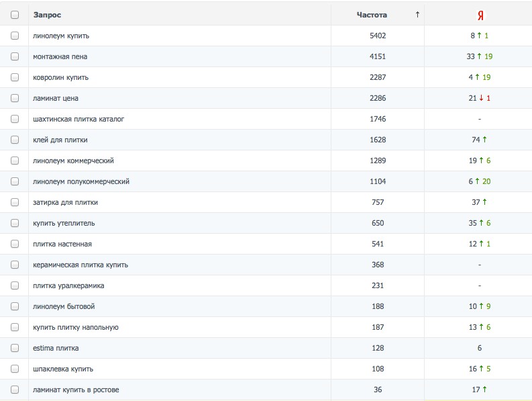
Task: Check the box for ковролин купить
Action: click(x=15, y=77)
